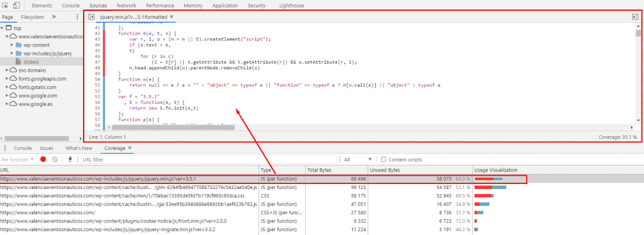Sort by the Usage Visualization column header

[x=558, y=170]
